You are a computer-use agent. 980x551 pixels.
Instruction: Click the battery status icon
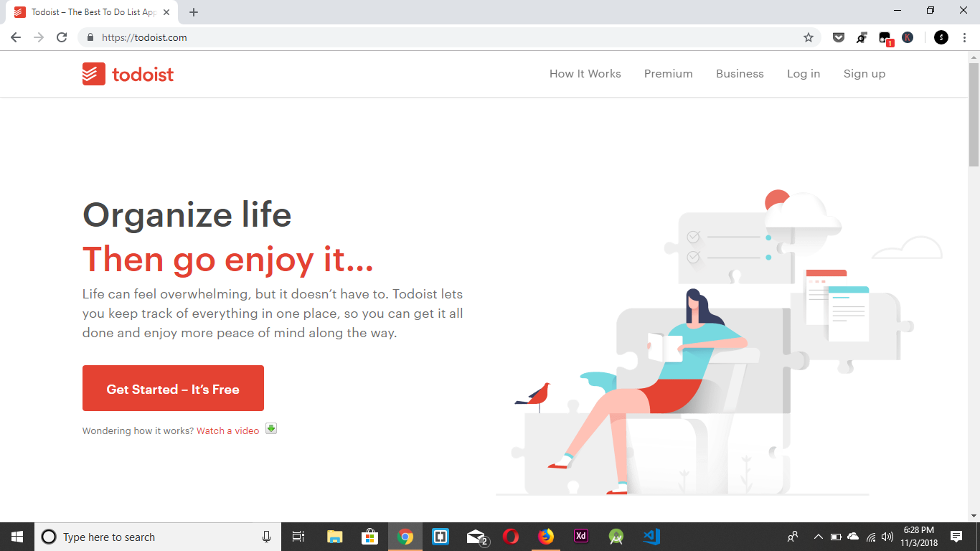[836, 537]
